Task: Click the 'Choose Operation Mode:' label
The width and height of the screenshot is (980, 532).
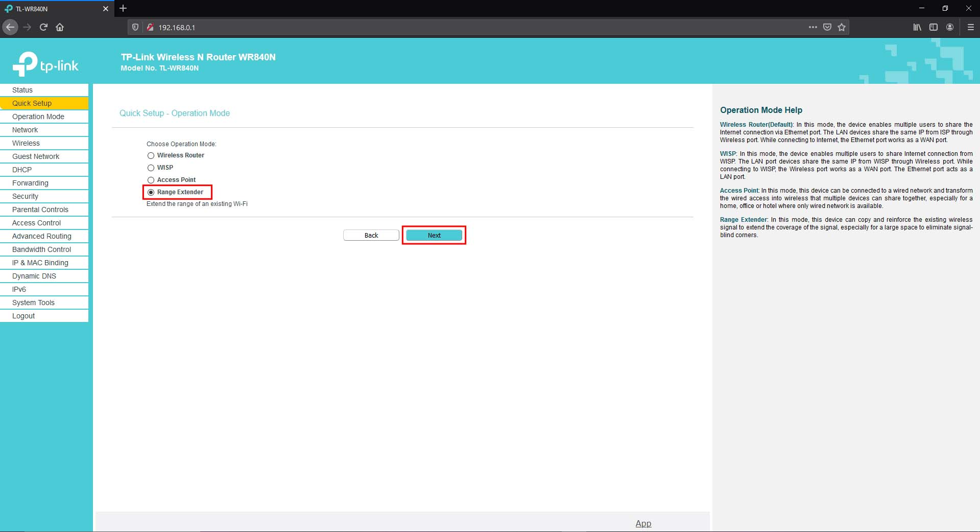Action: (x=181, y=144)
